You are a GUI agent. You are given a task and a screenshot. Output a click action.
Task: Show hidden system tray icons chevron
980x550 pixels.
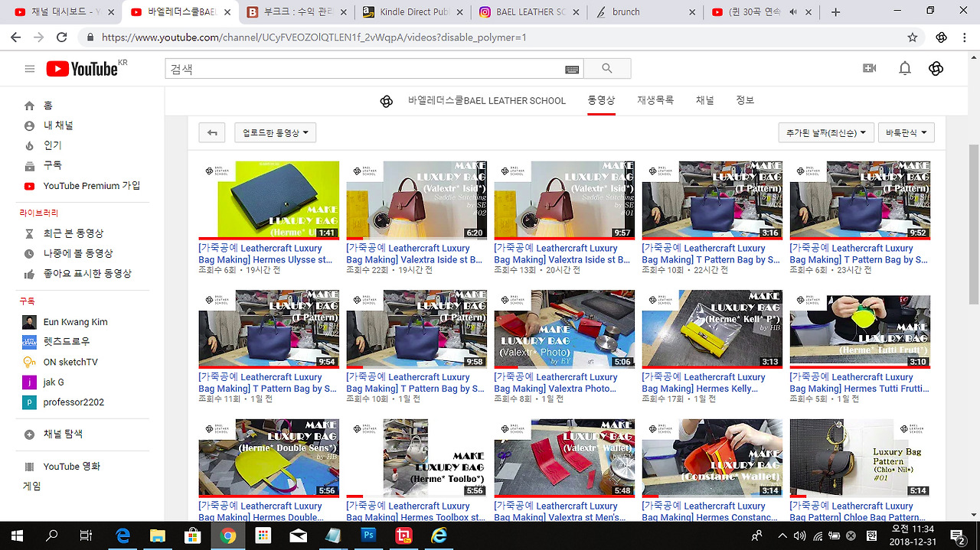[x=782, y=535]
